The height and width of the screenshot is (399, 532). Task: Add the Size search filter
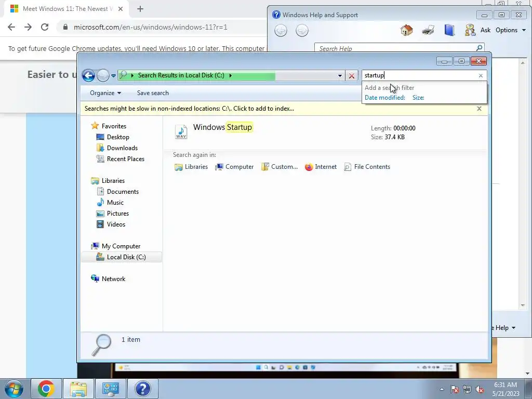pyautogui.click(x=418, y=98)
